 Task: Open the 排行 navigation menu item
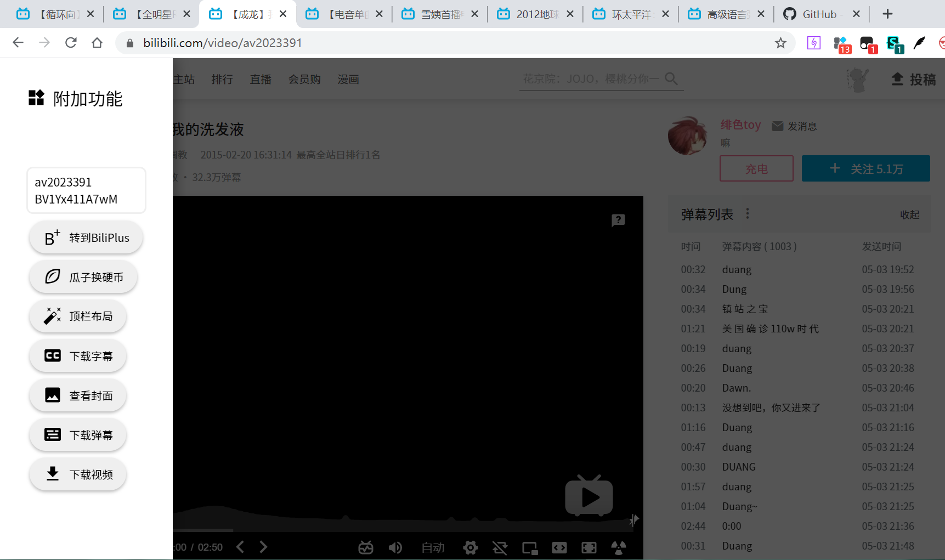(222, 79)
